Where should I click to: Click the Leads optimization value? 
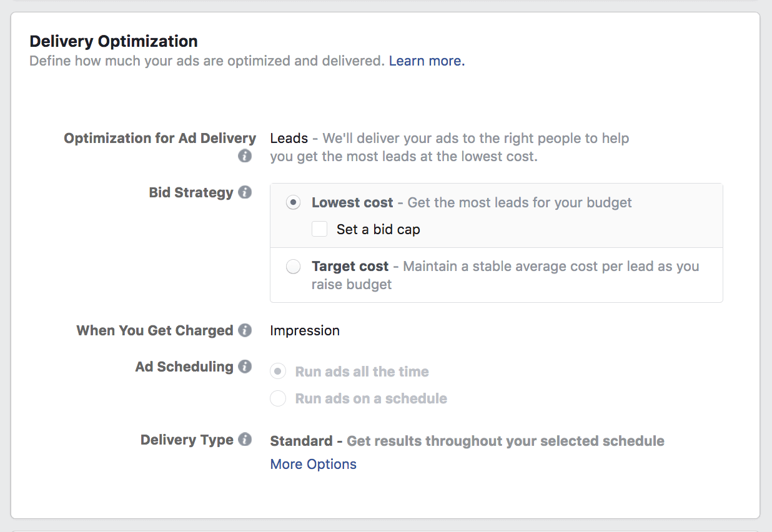(x=289, y=138)
